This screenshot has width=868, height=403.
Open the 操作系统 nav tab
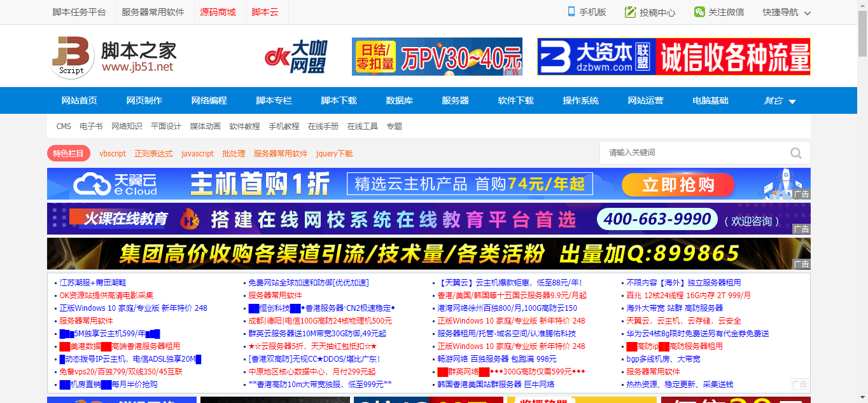(581, 100)
